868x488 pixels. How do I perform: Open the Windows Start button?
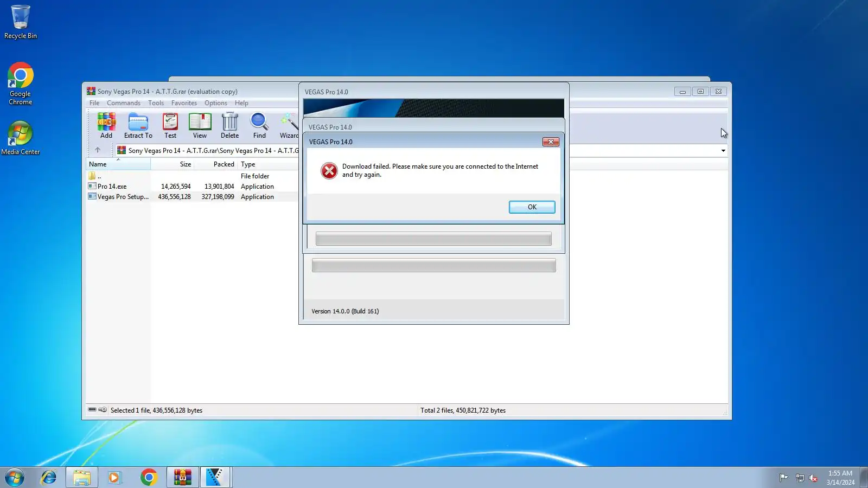point(15,478)
